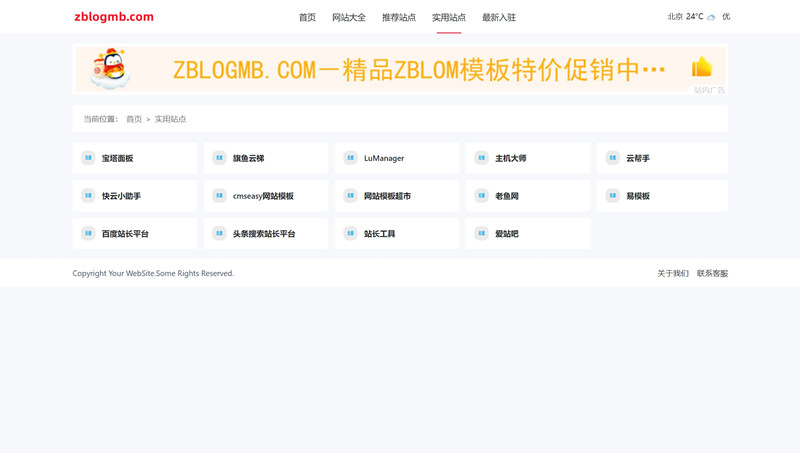Click the thumbs-up icon in the banner
Viewport: 800px width, 453px height.
[x=702, y=67]
